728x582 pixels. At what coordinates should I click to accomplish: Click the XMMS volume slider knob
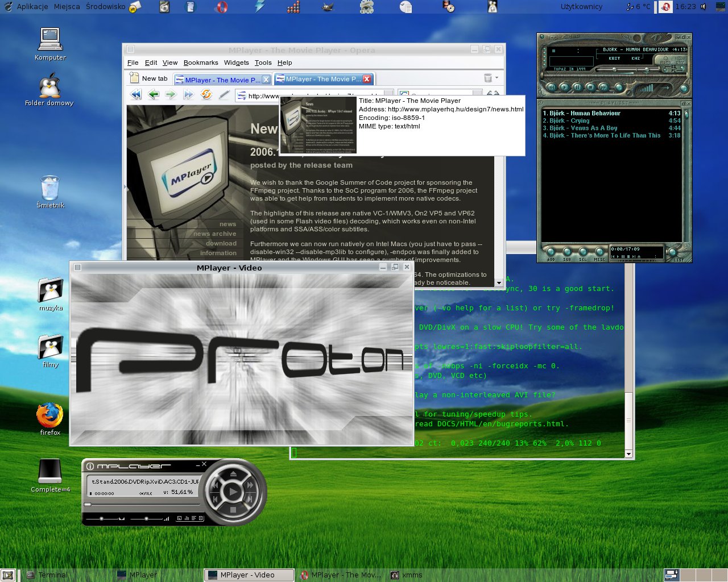click(x=614, y=69)
